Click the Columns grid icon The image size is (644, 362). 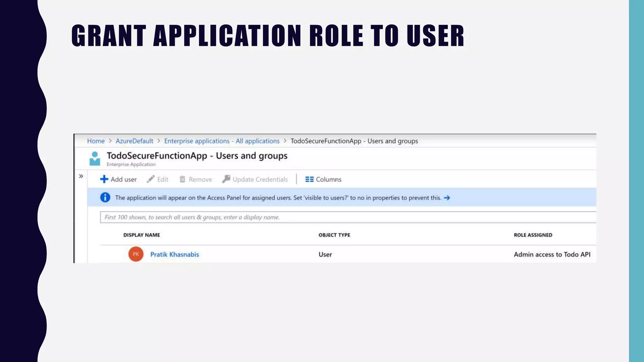click(309, 179)
